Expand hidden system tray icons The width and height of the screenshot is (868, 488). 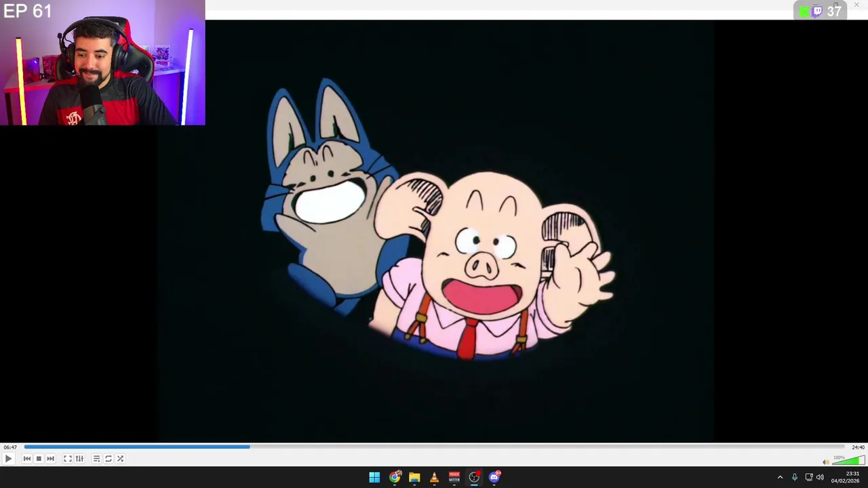click(x=780, y=477)
